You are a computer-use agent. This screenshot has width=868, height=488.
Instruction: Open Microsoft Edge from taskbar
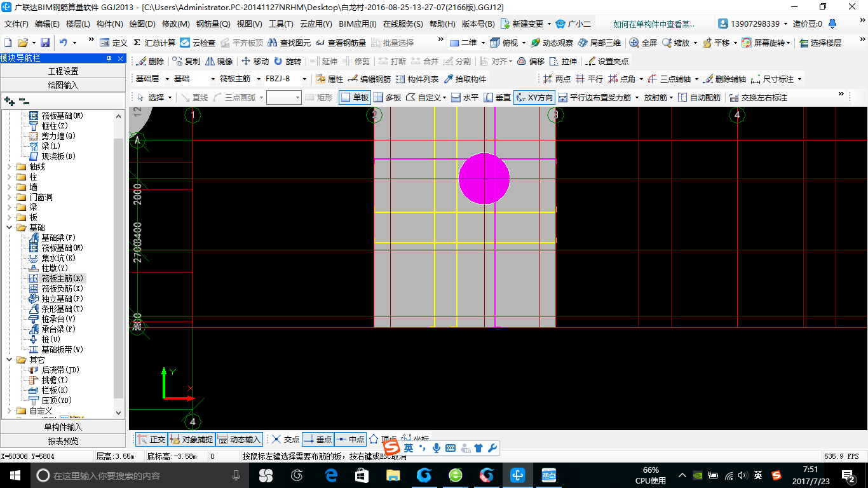pyautogui.click(x=330, y=475)
